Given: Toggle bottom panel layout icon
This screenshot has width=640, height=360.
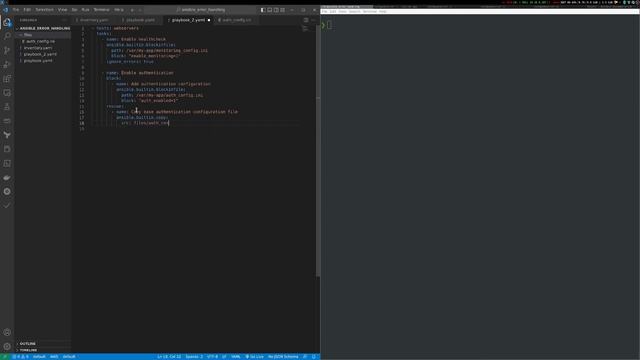Looking at the screenshot, I should (x=269, y=10).
